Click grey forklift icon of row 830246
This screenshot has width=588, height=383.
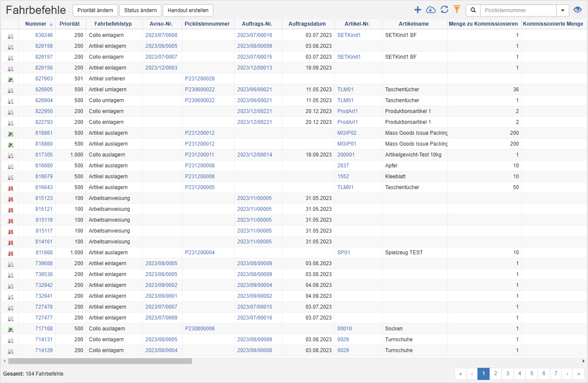point(10,36)
